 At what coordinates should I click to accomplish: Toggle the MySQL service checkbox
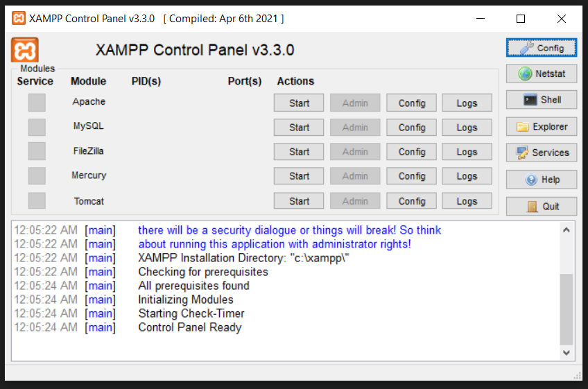37,127
